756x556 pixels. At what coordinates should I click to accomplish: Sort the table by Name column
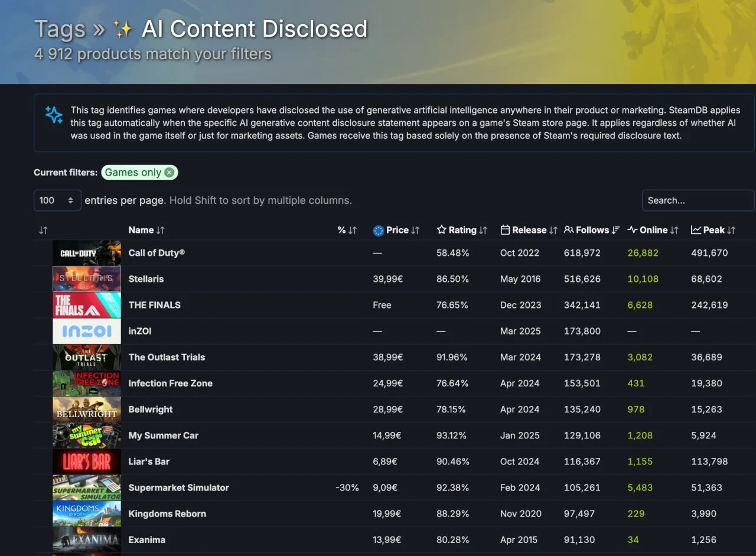(x=146, y=230)
